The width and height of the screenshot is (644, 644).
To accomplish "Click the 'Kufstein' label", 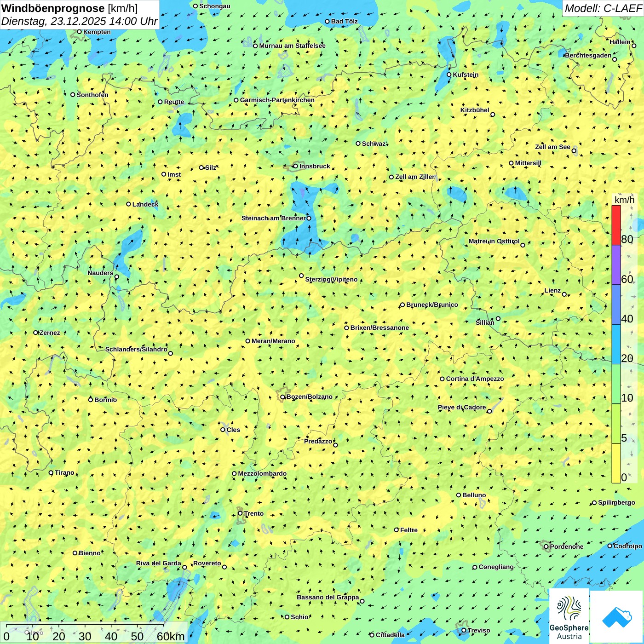I will click(x=466, y=75).
